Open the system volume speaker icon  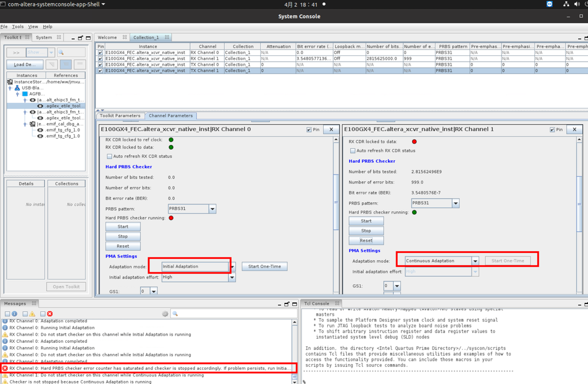click(x=576, y=4)
